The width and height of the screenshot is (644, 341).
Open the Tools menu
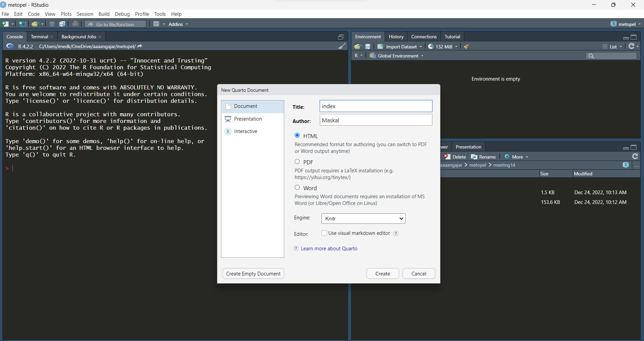160,14
